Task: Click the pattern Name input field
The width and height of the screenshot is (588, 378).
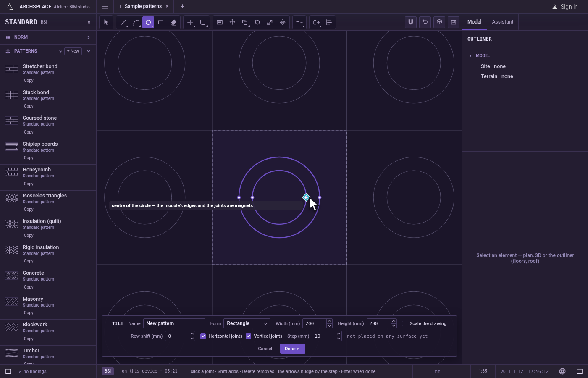Action: point(174,323)
